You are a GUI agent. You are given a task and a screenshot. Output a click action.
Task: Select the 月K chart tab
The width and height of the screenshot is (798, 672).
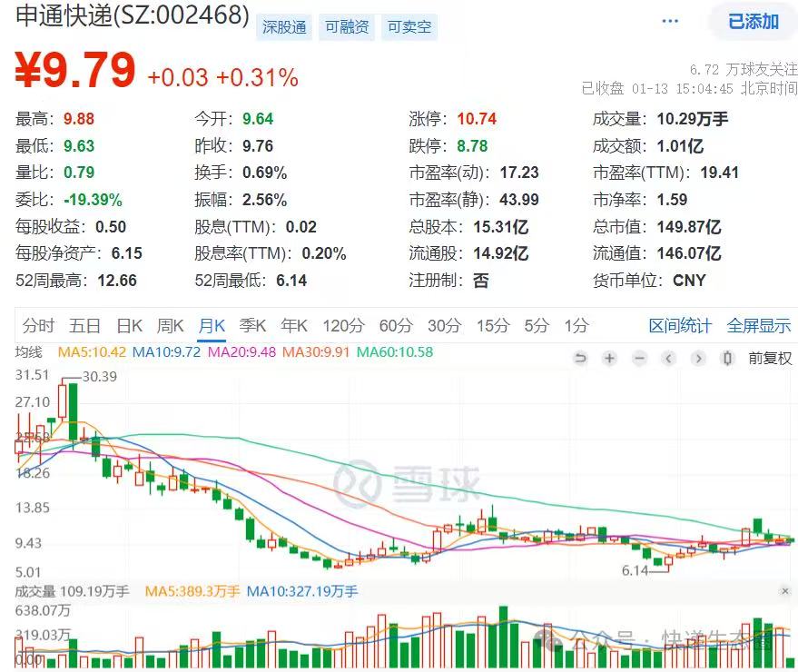[212, 326]
